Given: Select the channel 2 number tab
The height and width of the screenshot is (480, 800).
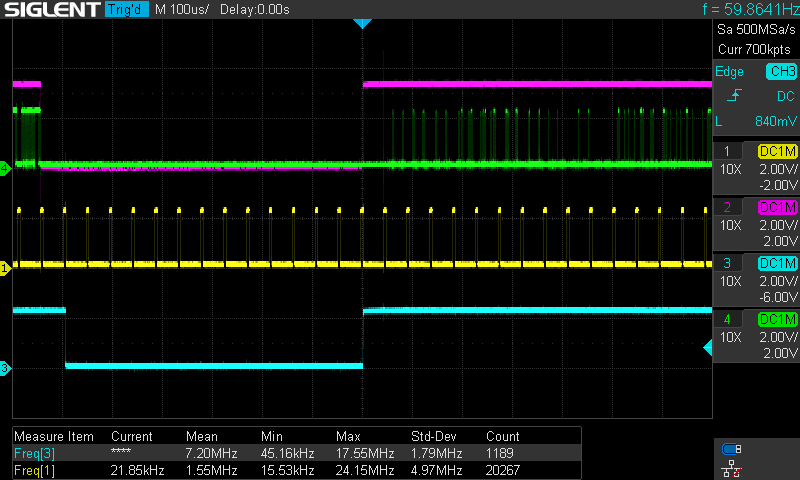Looking at the screenshot, I should pos(727,207).
